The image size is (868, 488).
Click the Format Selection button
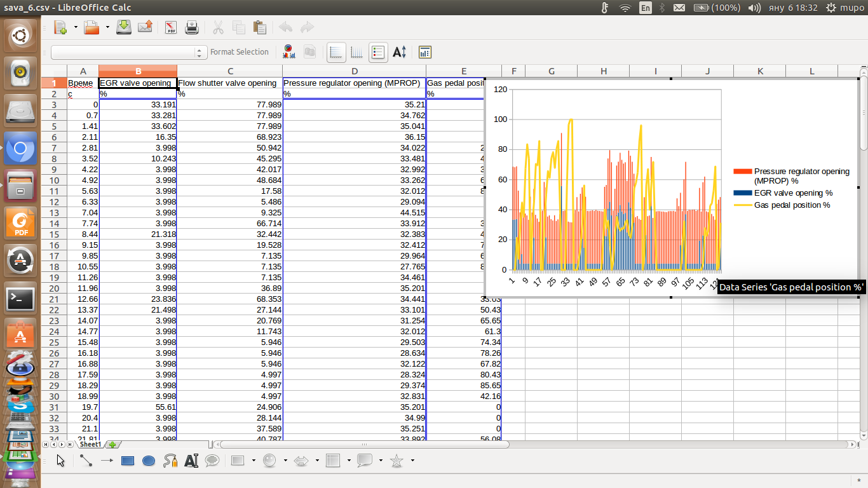tap(239, 52)
